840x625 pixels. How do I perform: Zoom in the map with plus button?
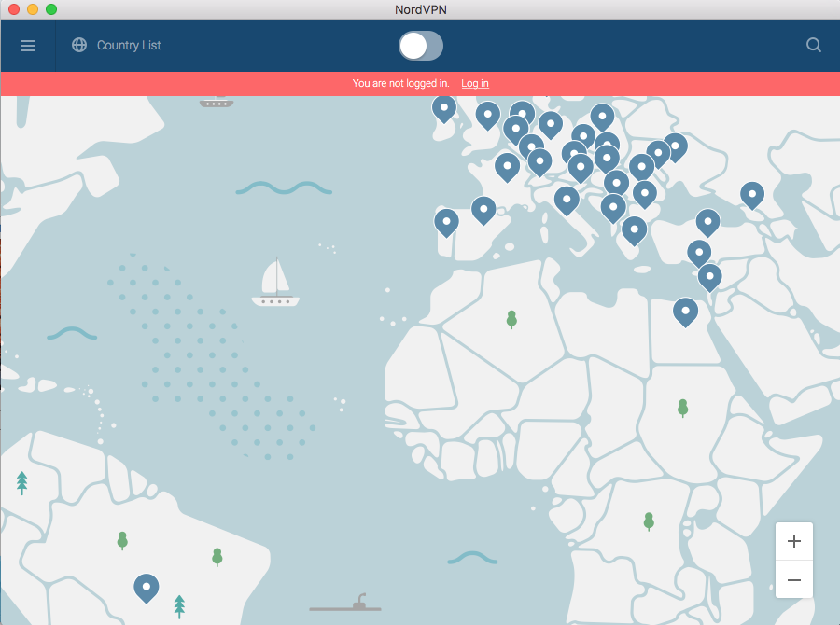(794, 541)
